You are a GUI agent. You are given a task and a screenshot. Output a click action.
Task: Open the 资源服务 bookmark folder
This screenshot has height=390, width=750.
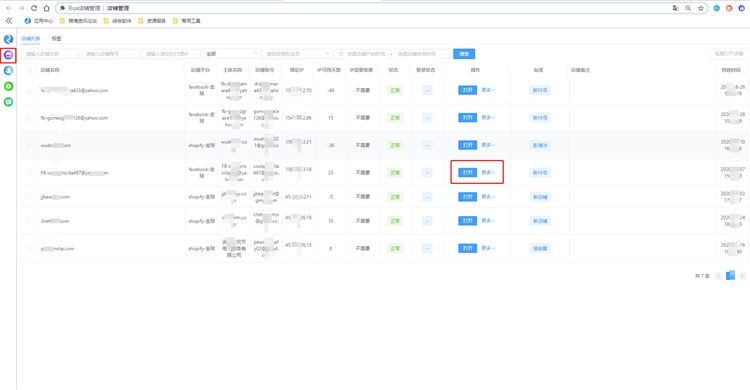click(152, 21)
